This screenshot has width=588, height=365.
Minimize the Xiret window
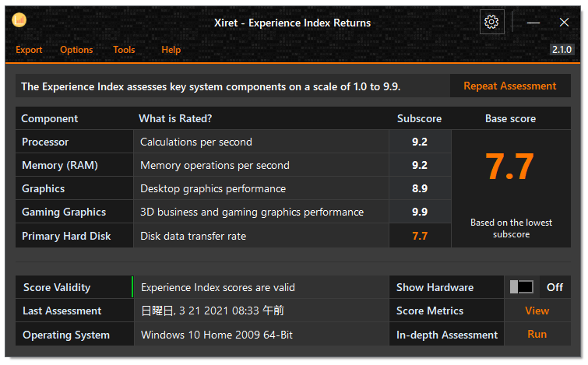533,23
